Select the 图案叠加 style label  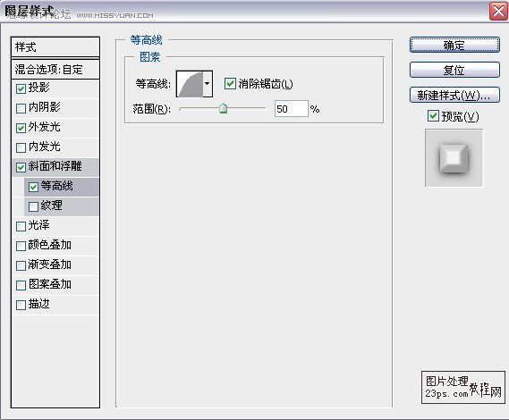50,284
